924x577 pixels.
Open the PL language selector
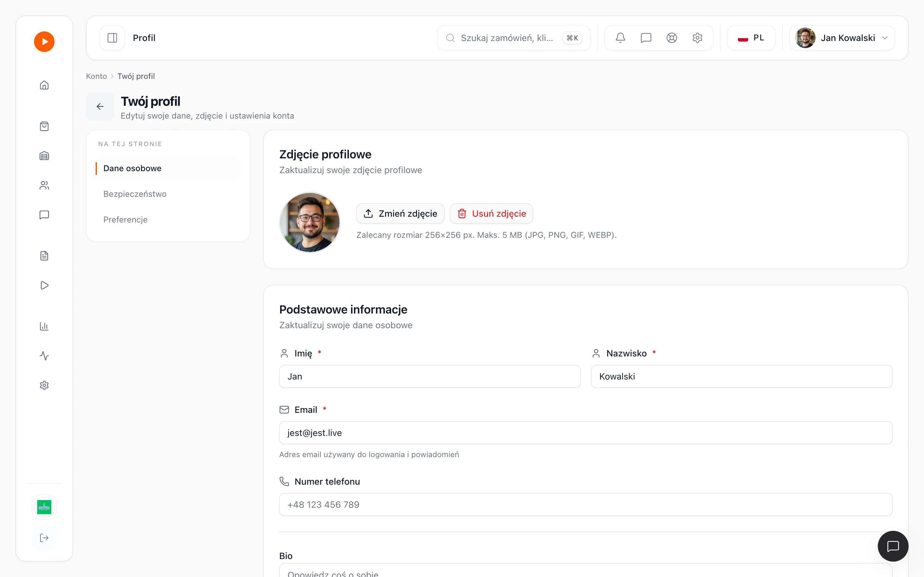point(751,38)
